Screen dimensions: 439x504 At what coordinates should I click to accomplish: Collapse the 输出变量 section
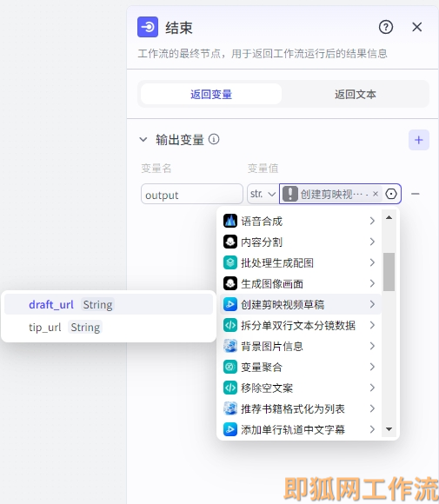tap(143, 140)
